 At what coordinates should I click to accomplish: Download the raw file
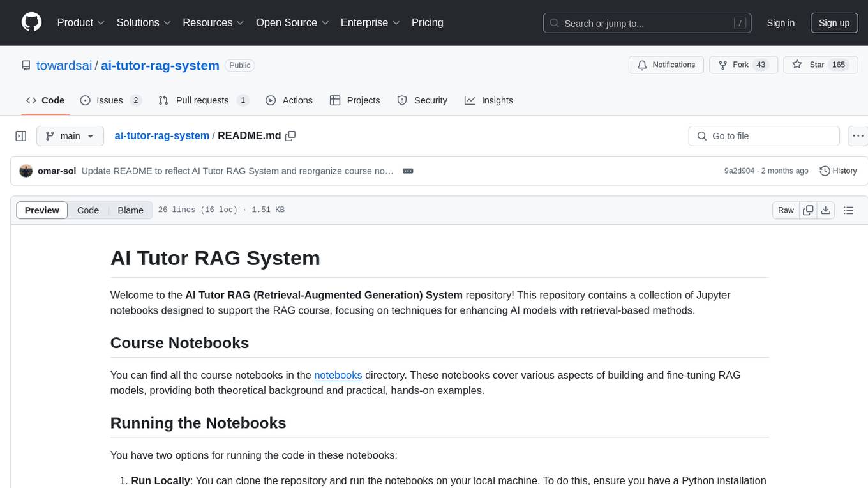[826, 210]
